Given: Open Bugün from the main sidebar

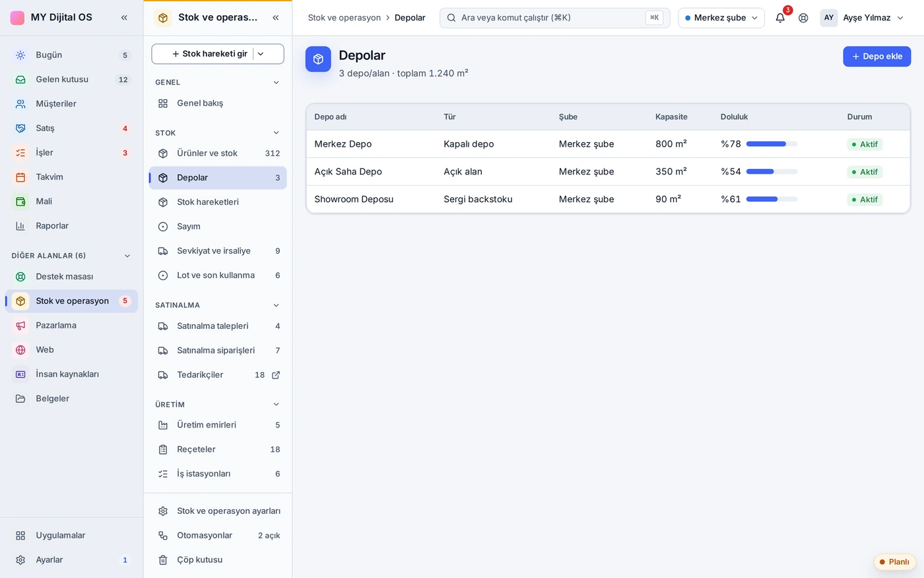Looking at the screenshot, I should (x=71, y=55).
